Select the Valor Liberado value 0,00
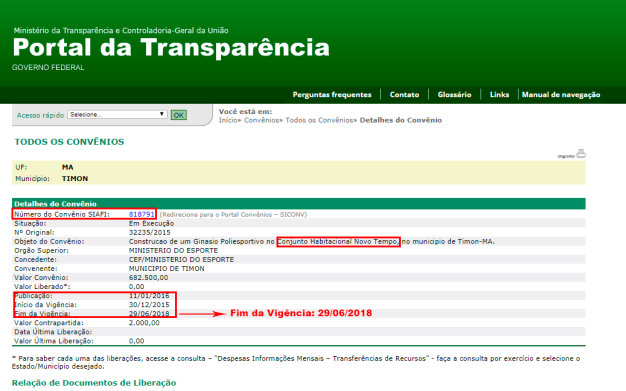The height and width of the screenshot is (391, 626). (137, 287)
